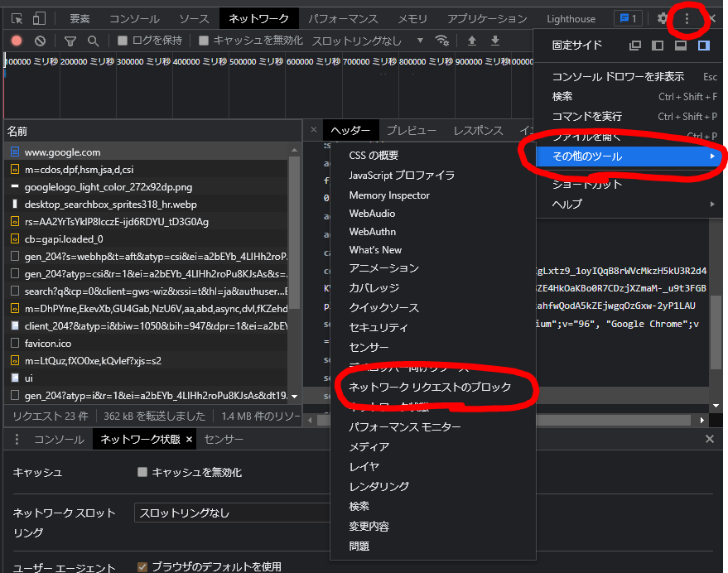Choose Memory Inspector menu item

click(432, 195)
